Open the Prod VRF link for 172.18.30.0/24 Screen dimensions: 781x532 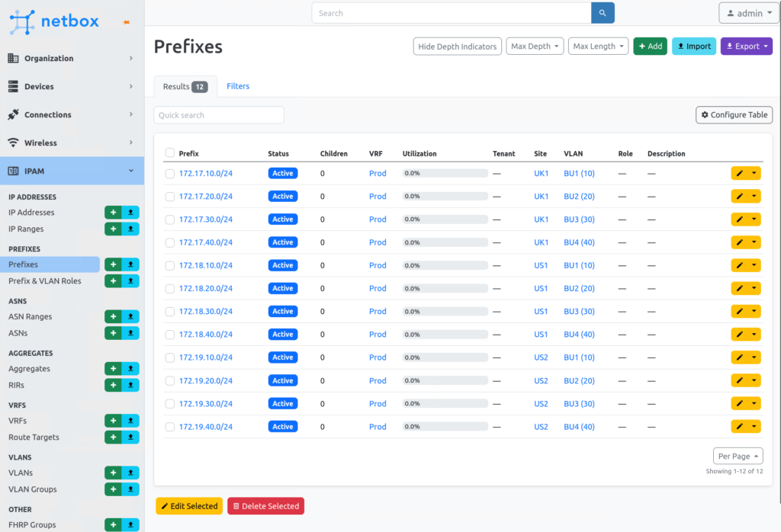[377, 311]
